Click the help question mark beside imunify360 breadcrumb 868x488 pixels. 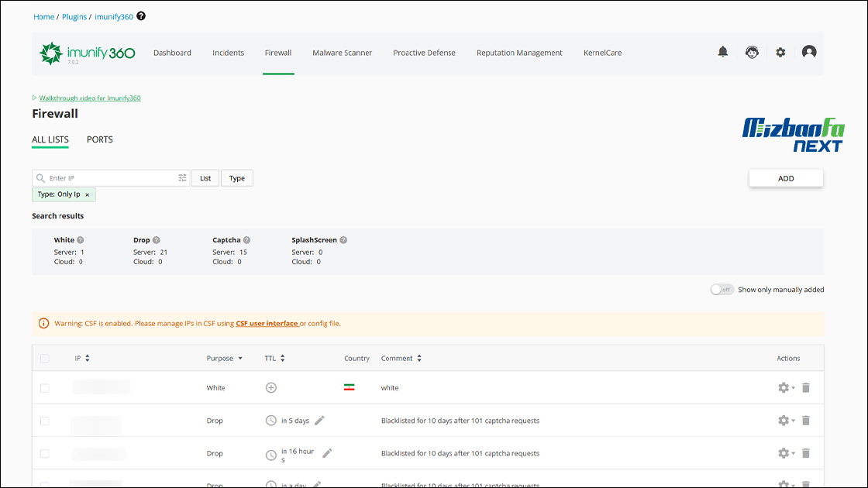pyautogui.click(x=141, y=16)
